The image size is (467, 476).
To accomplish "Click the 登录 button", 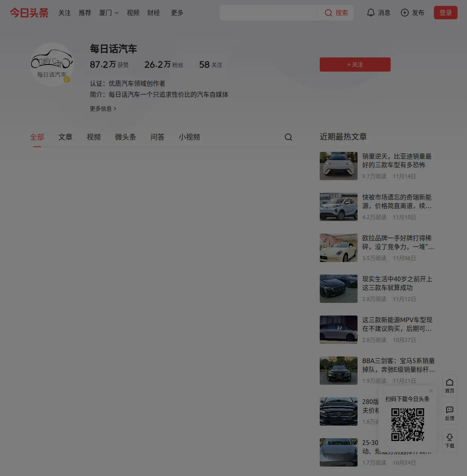I will tap(446, 13).
